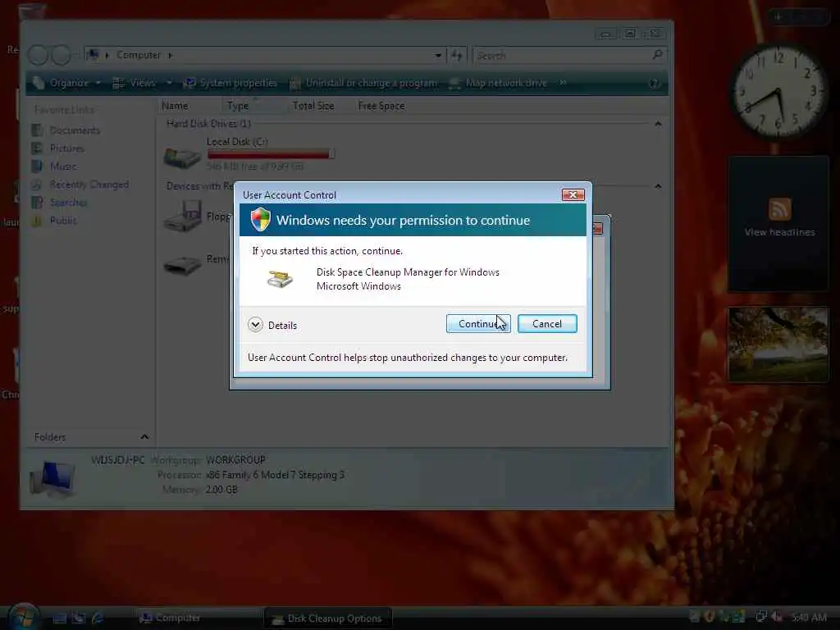Click the taskbar clock showing 5:40 AM
Image resolution: width=840 pixels, height=630 pixels.
pyautogui.click(x=809, y=617)
